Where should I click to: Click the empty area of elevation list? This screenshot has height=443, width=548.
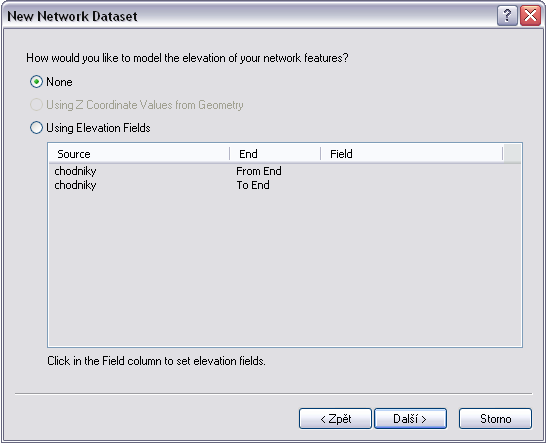(x=284, y=269)
